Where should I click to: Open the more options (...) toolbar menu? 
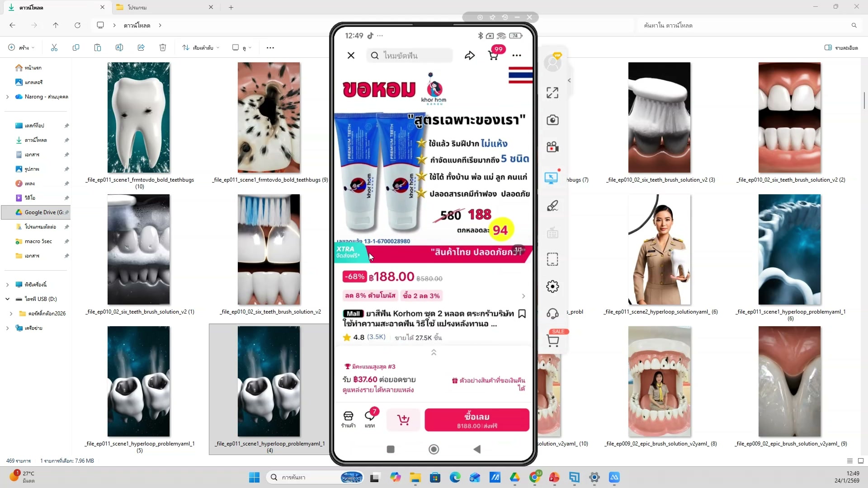tap(270, 47)
